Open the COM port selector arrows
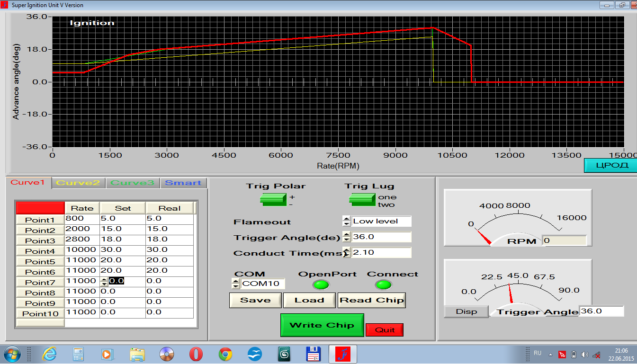Screen dimensions: 637x364 click(235, 284)
